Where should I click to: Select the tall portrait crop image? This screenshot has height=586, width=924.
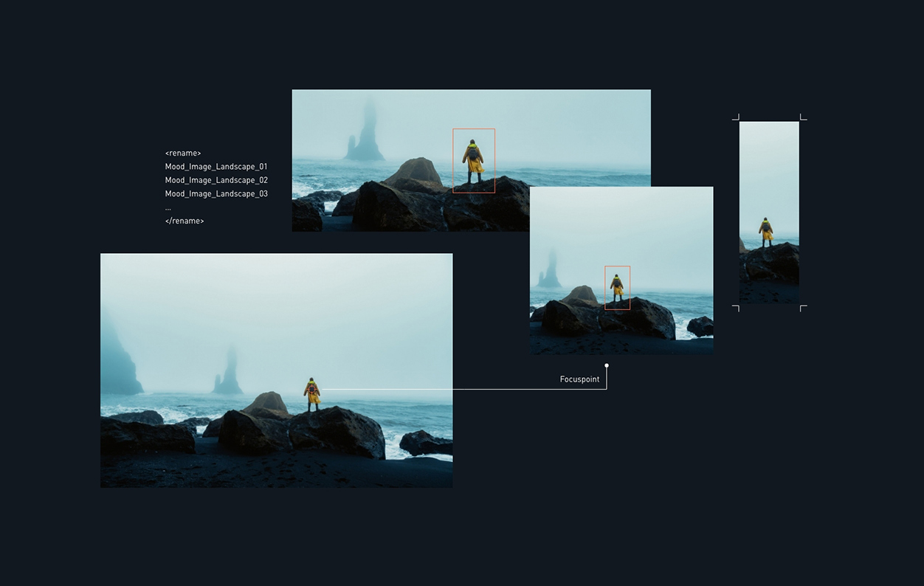click(769, 213)
